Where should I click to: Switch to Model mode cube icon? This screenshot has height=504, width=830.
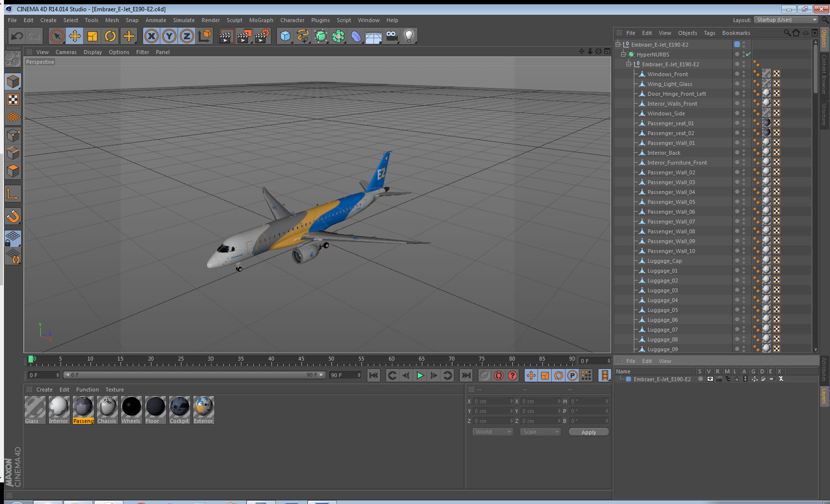[x=13, y=82]
